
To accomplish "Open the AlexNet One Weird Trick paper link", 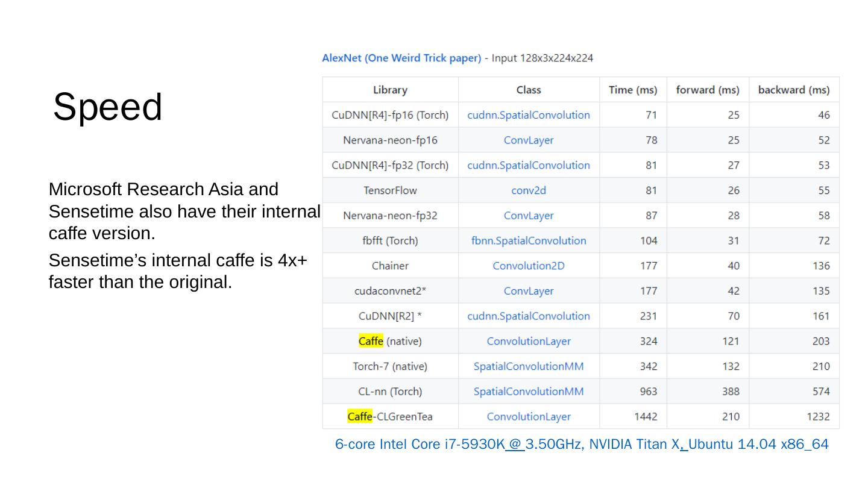I will 401,58.
